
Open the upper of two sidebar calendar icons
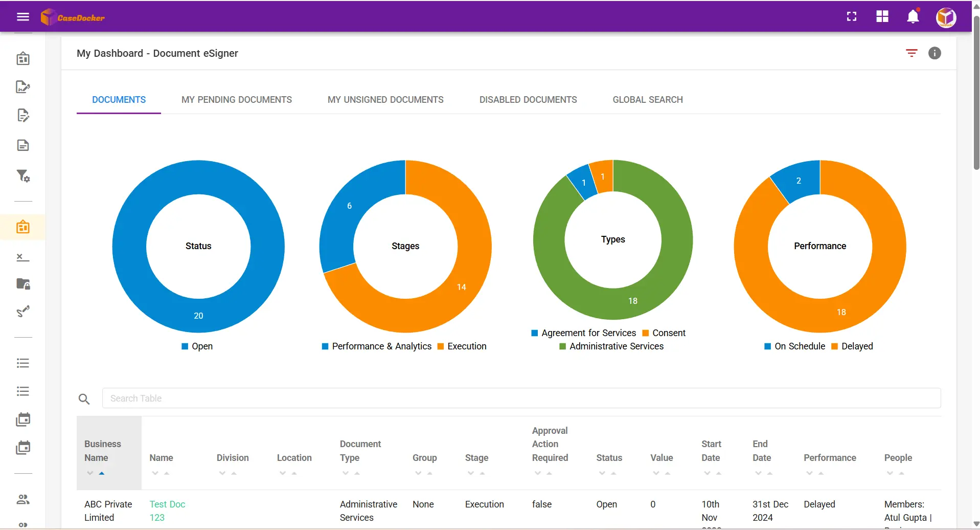23,419
